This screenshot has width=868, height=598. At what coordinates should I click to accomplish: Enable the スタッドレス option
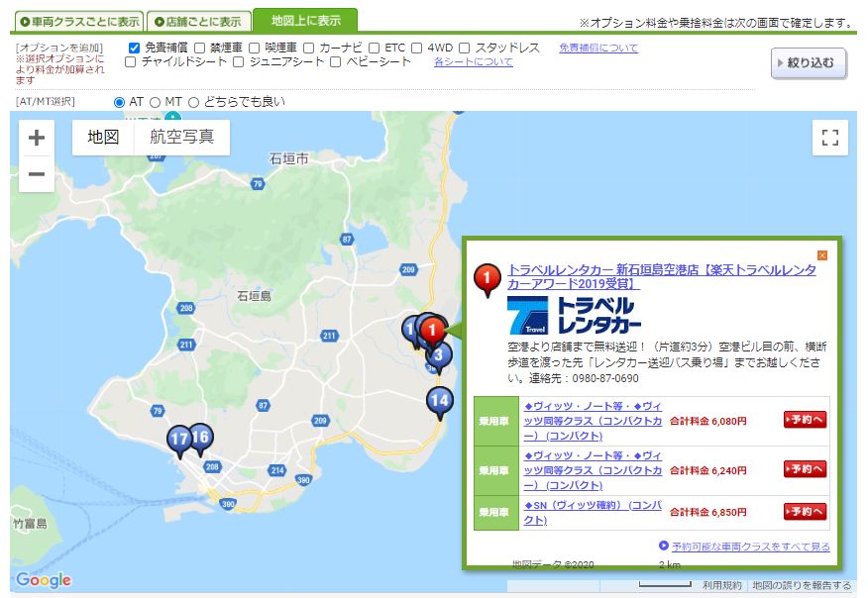point(465,49)
